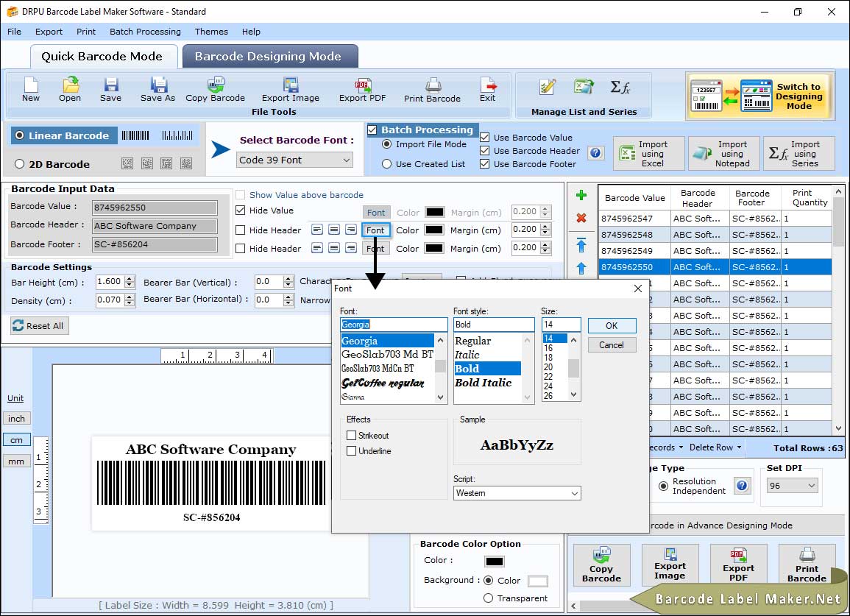Increase Bar Height spinner value
The width and height of the screenshot is (850, 616).
click(x=129, y=279)
